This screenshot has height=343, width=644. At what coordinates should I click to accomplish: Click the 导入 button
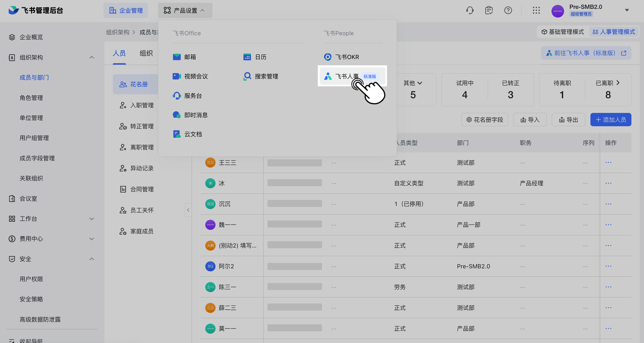pyautogui.click(x=530, y=120)
